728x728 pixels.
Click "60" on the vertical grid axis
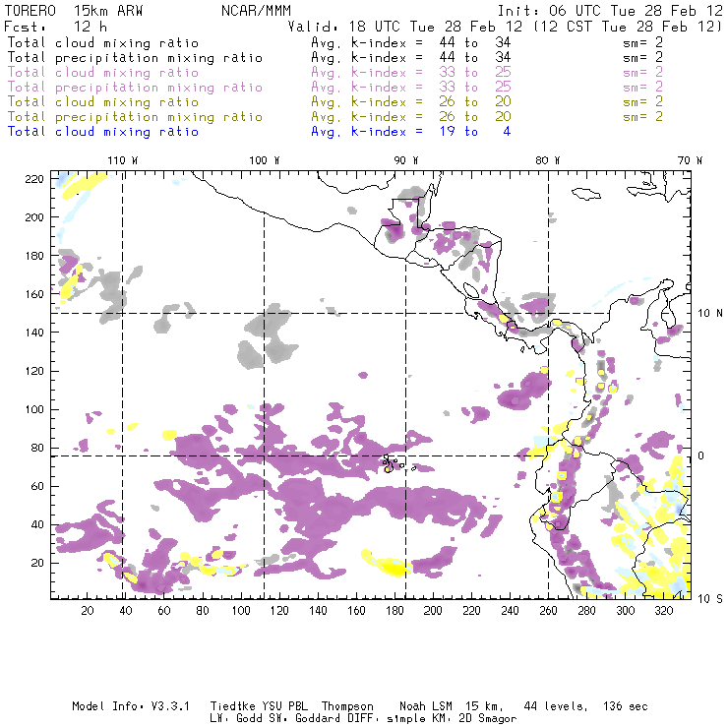37,487
